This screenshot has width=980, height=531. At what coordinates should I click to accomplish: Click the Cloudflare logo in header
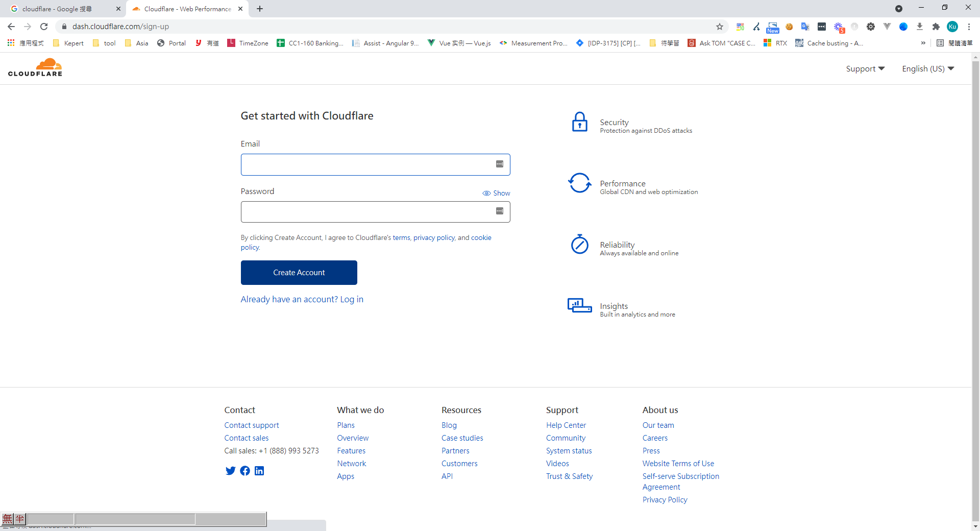click(35, 67)
